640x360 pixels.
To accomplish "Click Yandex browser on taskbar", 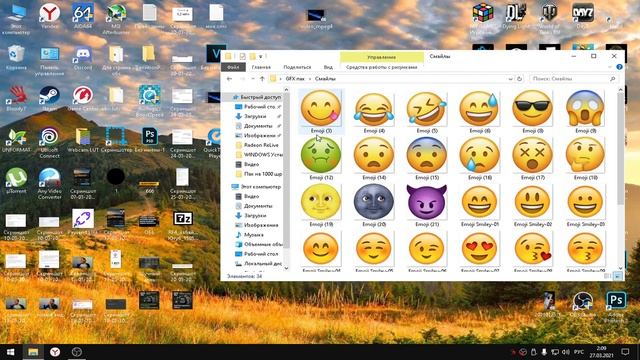I will coord(55,352).
